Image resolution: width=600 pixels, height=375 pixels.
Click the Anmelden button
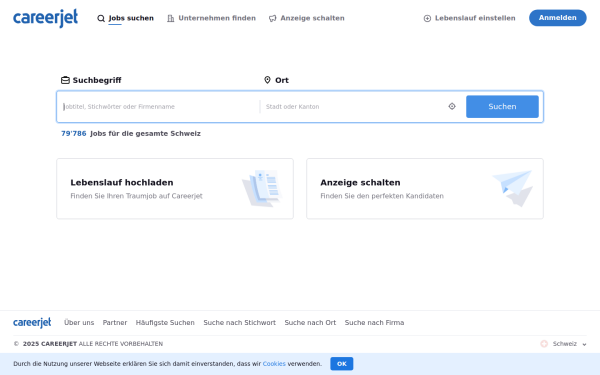tap(558, 18)
